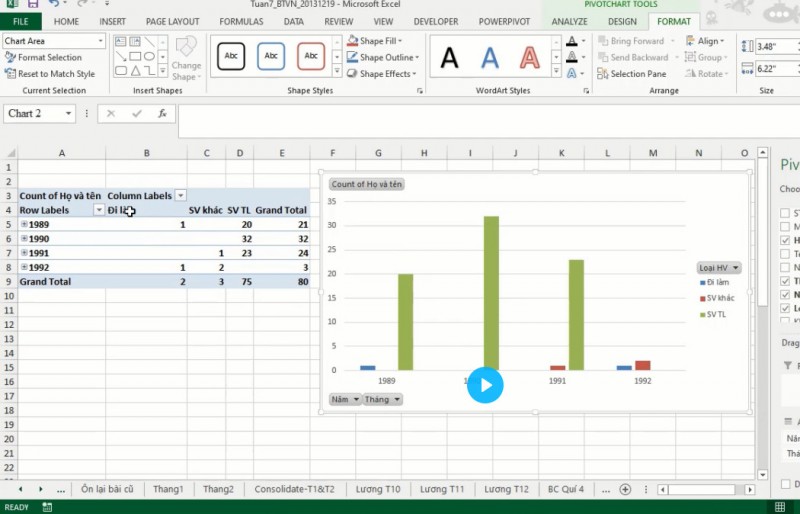Click the formula bar Enter checkmark icon
This screenshot has width=800, height=514.
point(136,113)
